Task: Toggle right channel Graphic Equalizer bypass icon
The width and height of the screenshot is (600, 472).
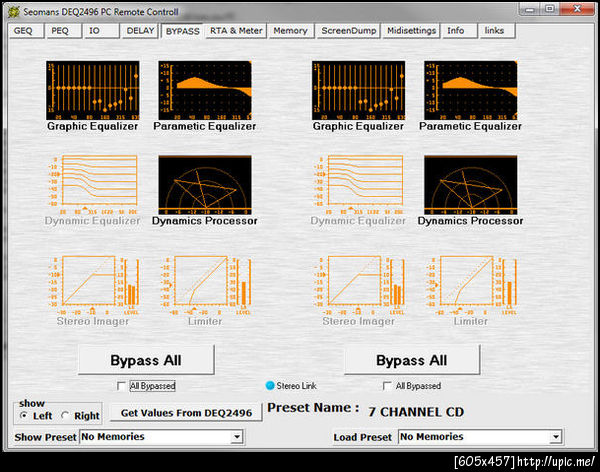Action: pyautogui.click(x=359, y=90)
